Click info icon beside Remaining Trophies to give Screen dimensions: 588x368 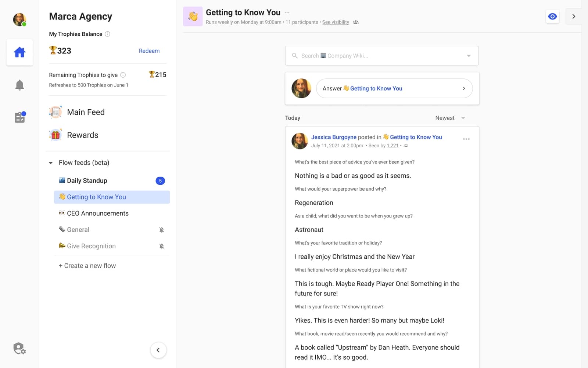pos(123,75)
